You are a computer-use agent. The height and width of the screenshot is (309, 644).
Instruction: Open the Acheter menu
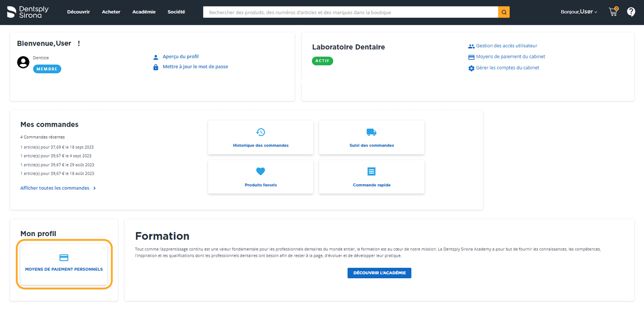[111, 12]
